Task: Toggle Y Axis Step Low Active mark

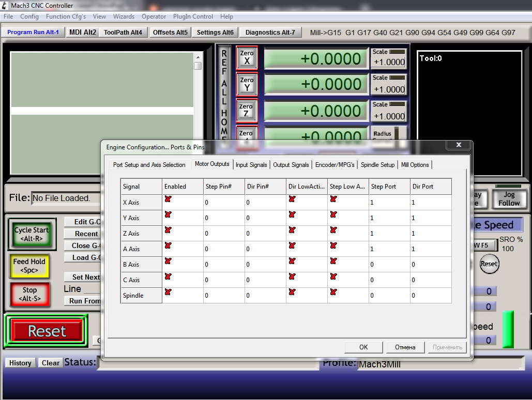Action: 333,214
